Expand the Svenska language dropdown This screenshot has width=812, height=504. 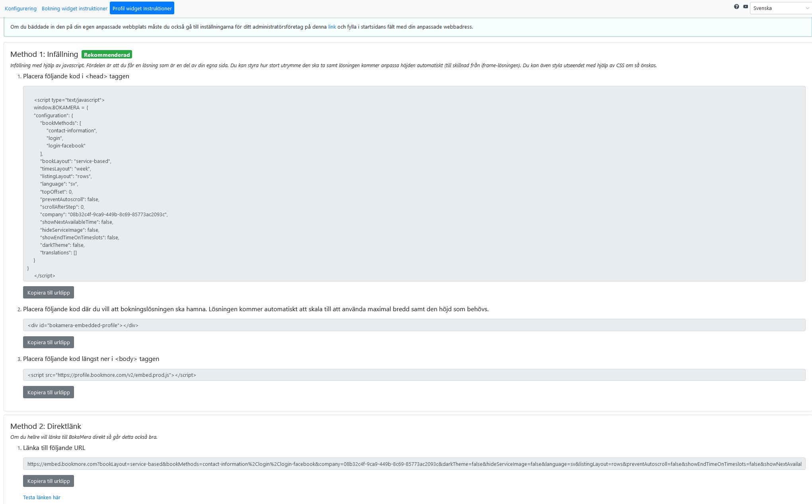click(781, 8)
